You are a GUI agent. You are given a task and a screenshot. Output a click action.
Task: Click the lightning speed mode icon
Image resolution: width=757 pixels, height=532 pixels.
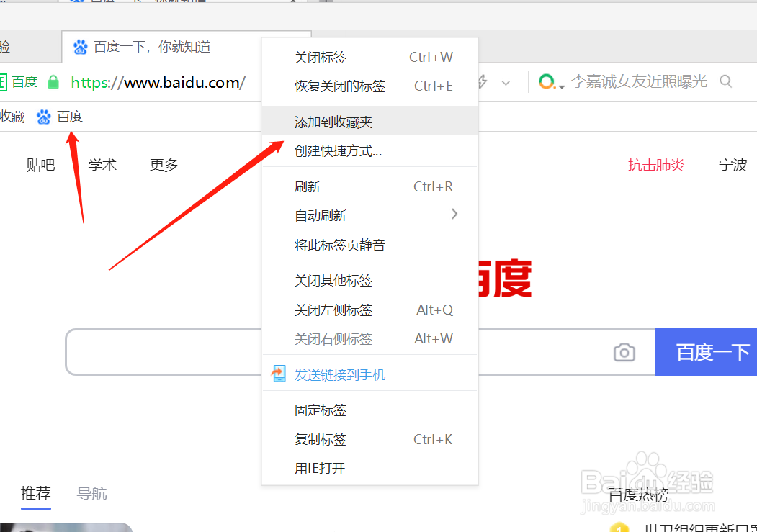(483, 82)
